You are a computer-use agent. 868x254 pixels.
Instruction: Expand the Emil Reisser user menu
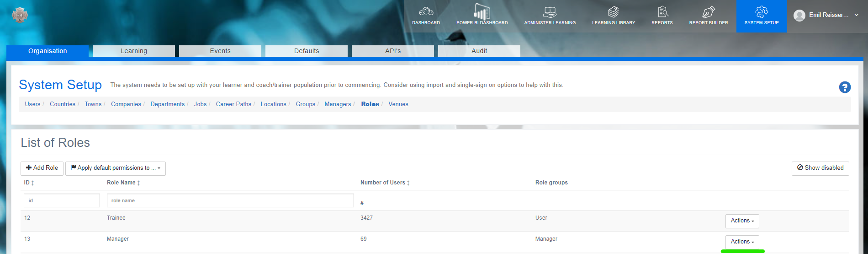click(826, 15)
